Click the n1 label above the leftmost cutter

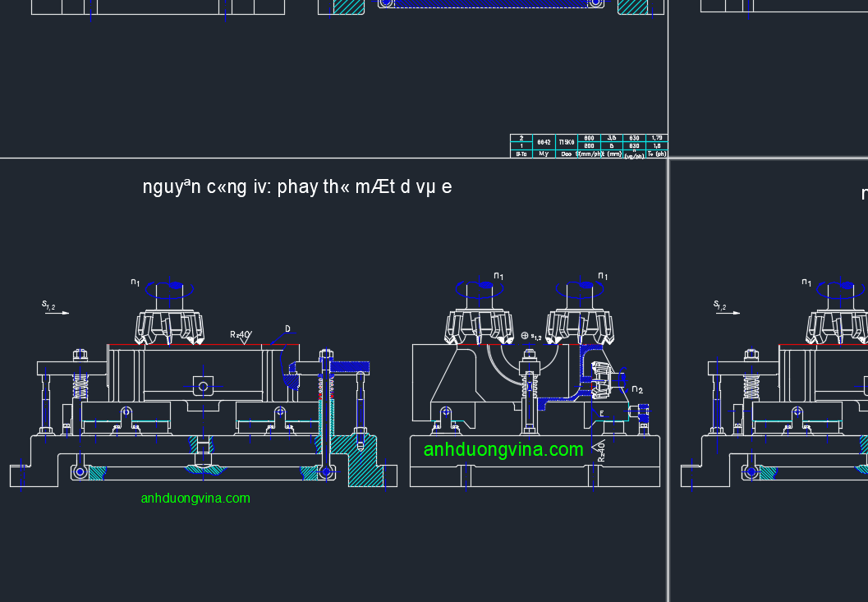tap(135, 283)
